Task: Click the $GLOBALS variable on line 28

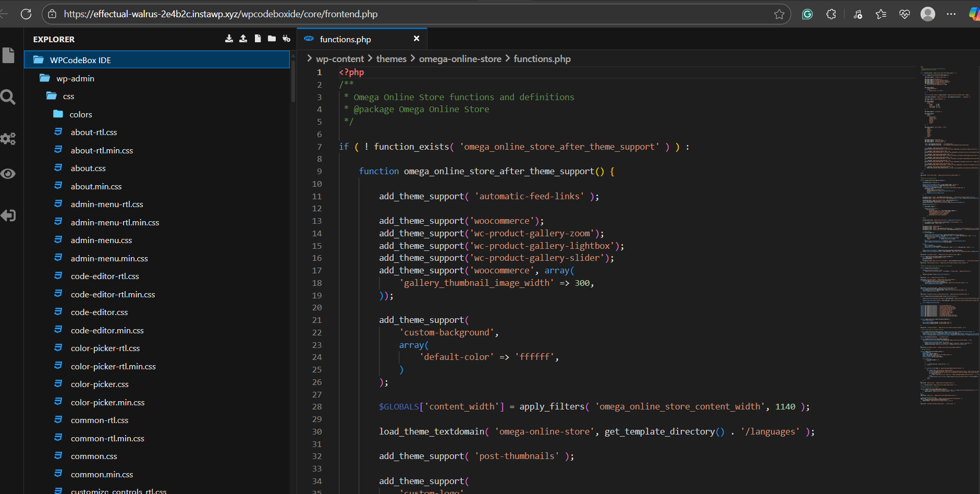Action: click(399, 406)
